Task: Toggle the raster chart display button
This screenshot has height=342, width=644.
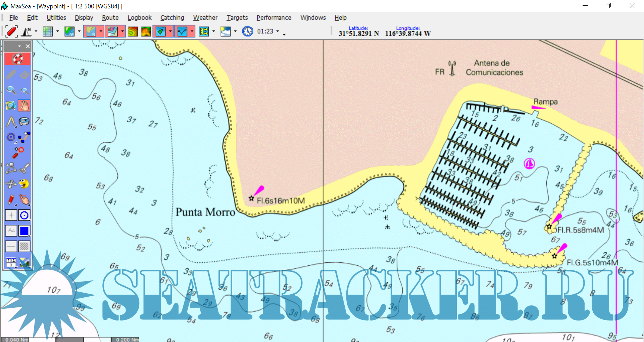Action: point(91,32)
